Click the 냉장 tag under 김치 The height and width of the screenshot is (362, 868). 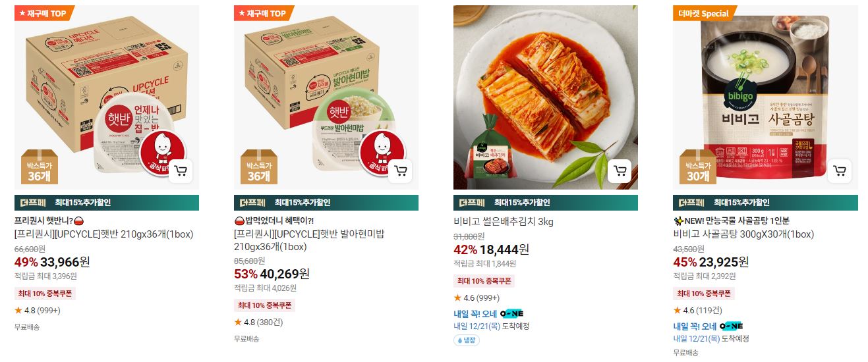(466, 340)
